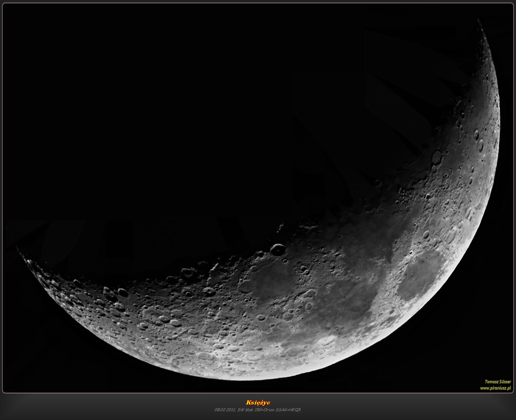Screen dimensions: 516x420
Task: Click the "Tomasz Süsser" author credit
Action: click(498, 382)
